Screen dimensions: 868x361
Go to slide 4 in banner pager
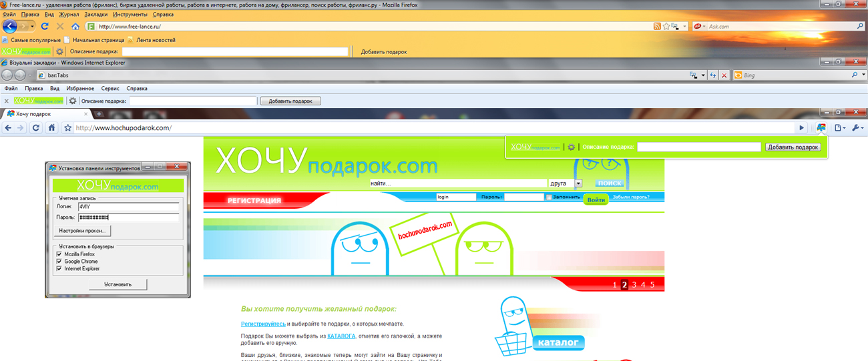tap(643, 285)
